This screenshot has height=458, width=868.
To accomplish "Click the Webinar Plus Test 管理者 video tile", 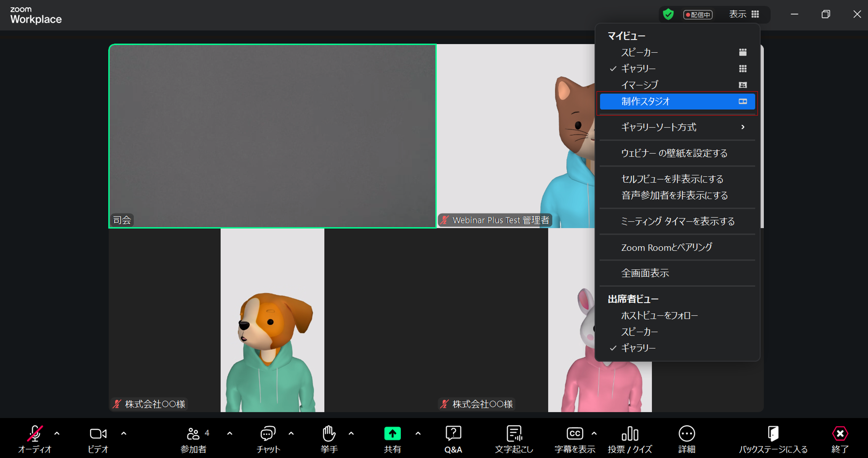I will (515, 136).
